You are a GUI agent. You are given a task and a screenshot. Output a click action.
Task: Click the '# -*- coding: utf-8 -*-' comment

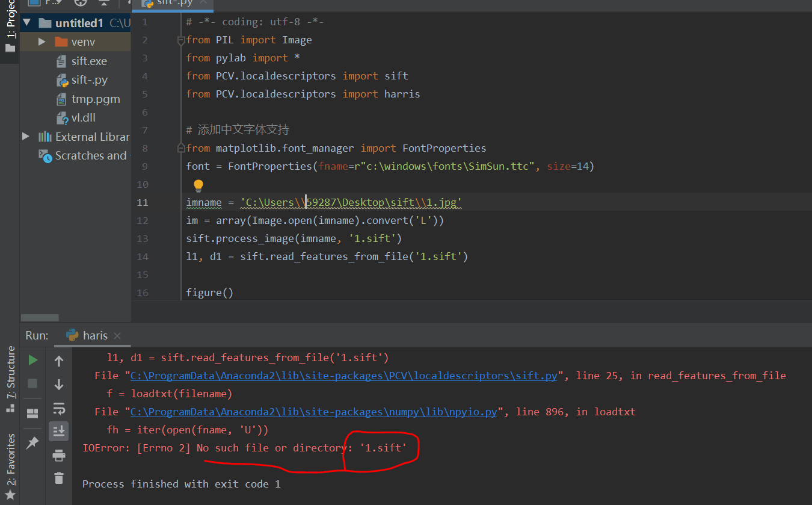[255, 22]
